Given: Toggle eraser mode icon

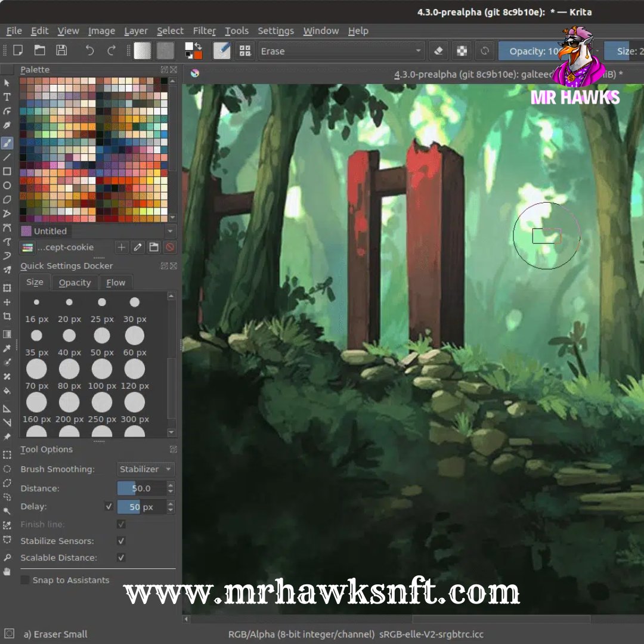Looking at the screenshot, I should (x=438, y=51).
